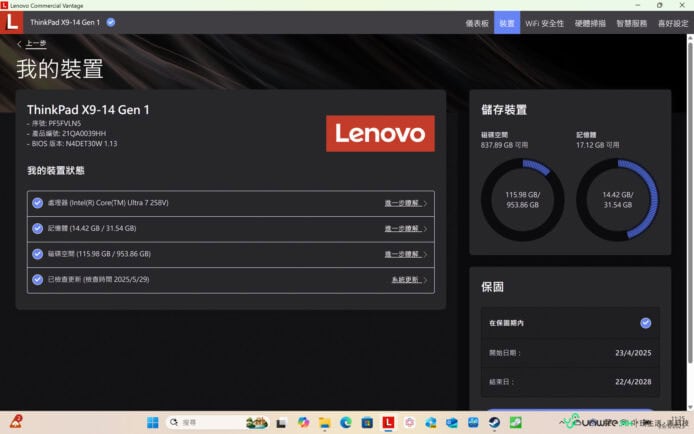
Task: Click the scrollbar down arrow
Action: coord(690,407)
